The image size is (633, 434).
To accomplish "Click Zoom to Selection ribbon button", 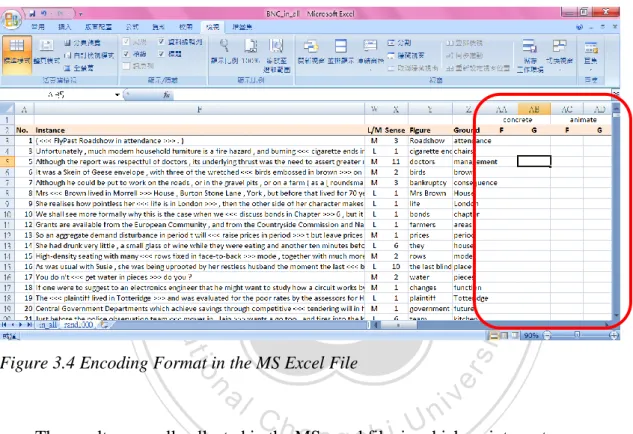I will (277, 56).
